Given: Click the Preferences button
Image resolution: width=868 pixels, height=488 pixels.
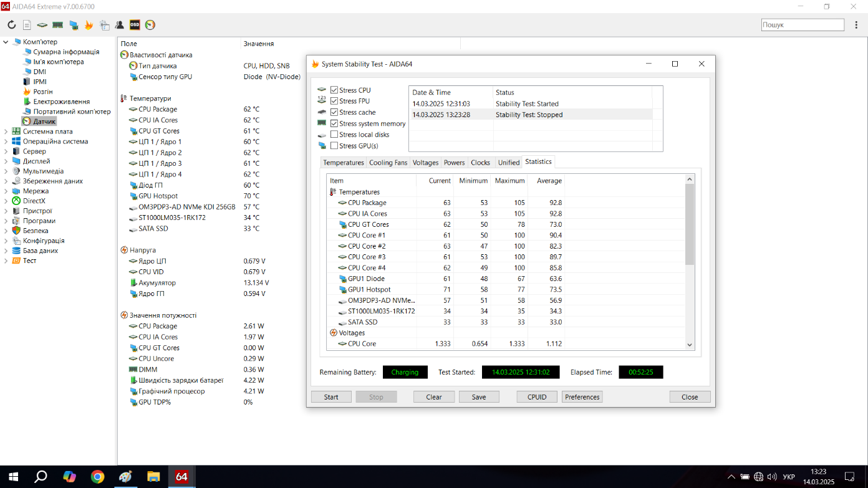Looking at the screenshot, I should (582, 397).
